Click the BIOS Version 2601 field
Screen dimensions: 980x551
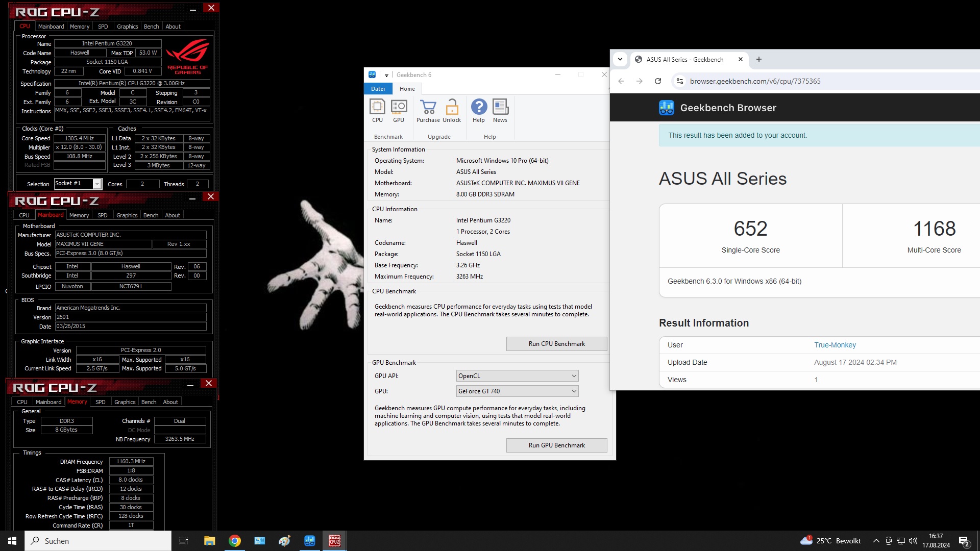pos(131,317)
